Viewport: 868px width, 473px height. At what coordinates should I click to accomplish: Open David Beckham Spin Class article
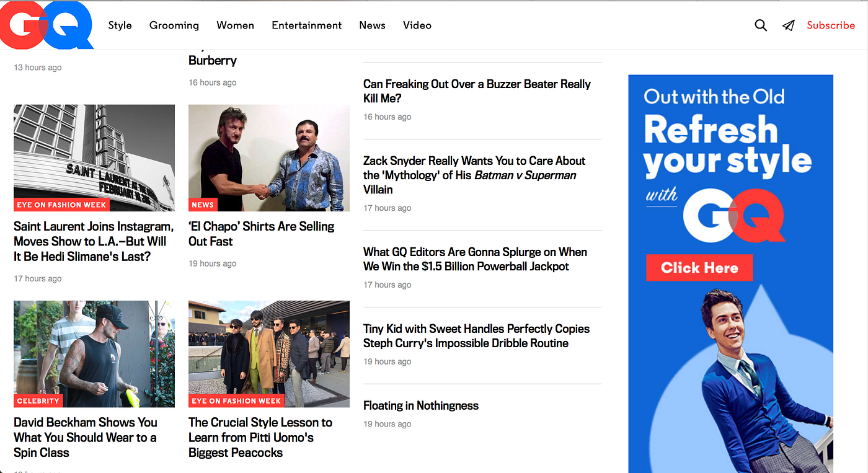[x=86, y=438]
